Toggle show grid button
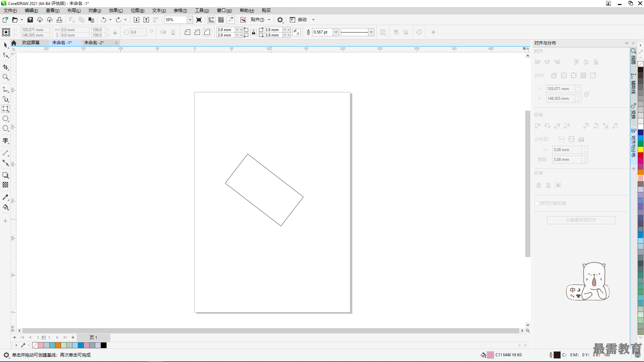 point(221,20)
